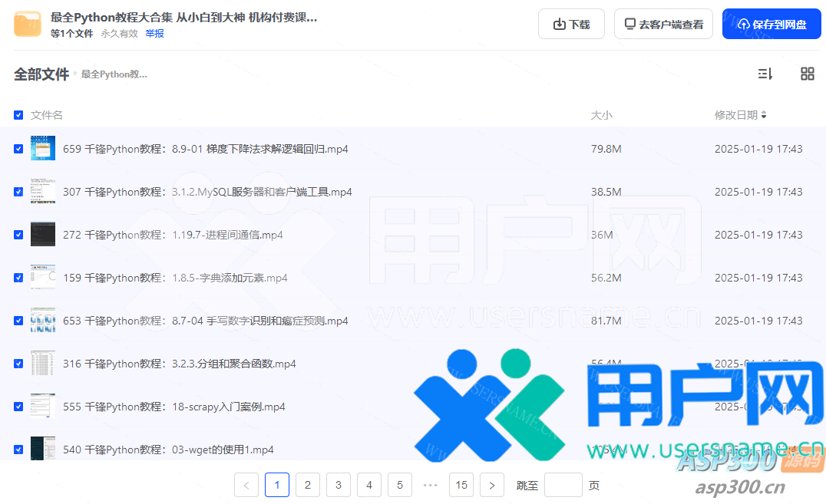Viewport: 826px width, 504px height.
Task: Uncheck file 540 wget的使用 checkbox
Action: point(18,450)
